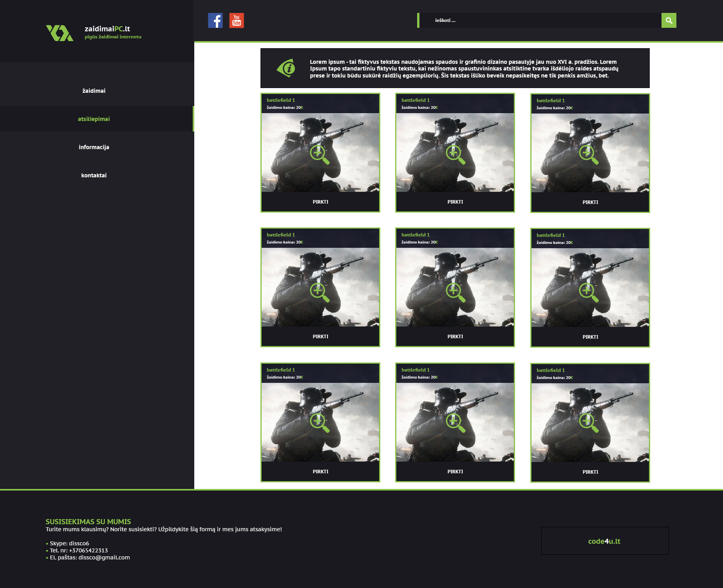Click the SUSISIEKIMAS SU MUMIS heading

click(88, 522)
